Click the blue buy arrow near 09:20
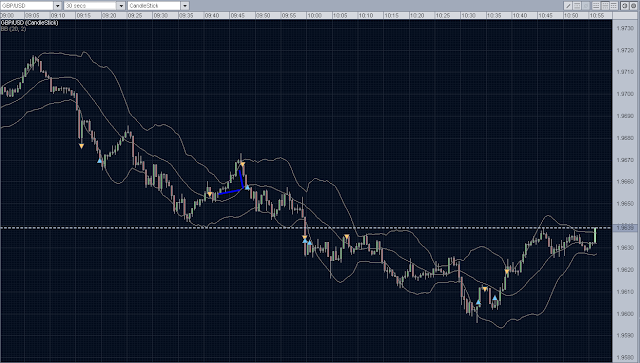640x363 pixels. 100,160
